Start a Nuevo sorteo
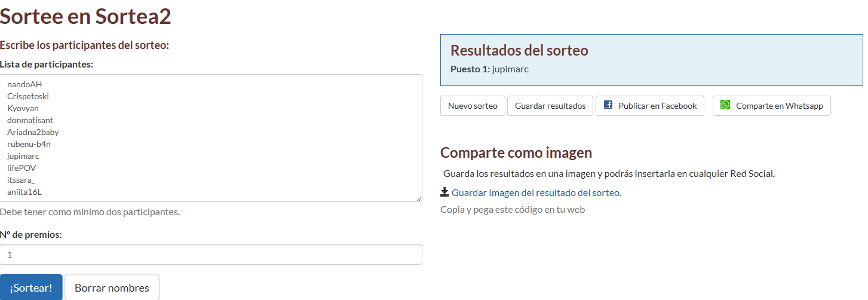The height and width of the screenshot is (300, 868). coord(473,106)
